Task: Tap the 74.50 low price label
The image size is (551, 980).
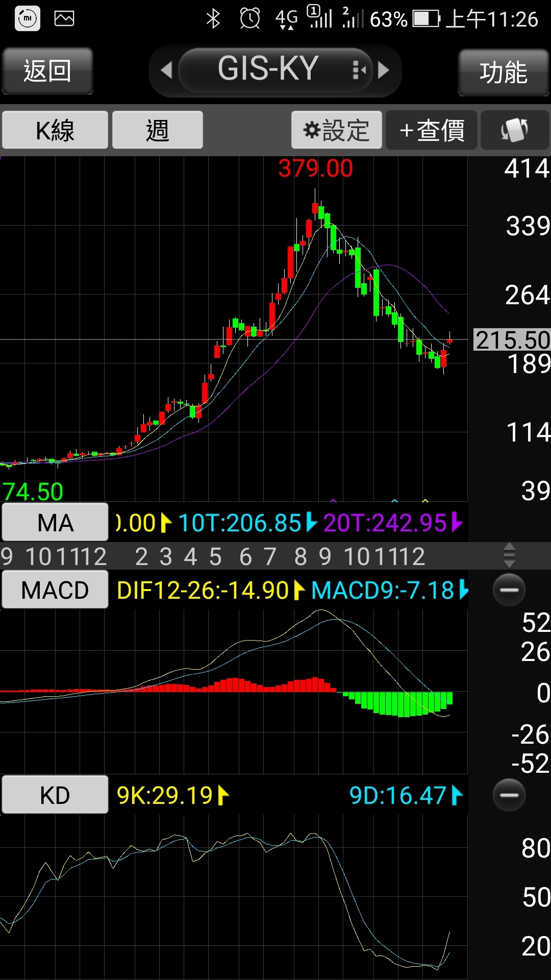Action: click(33, 492)
